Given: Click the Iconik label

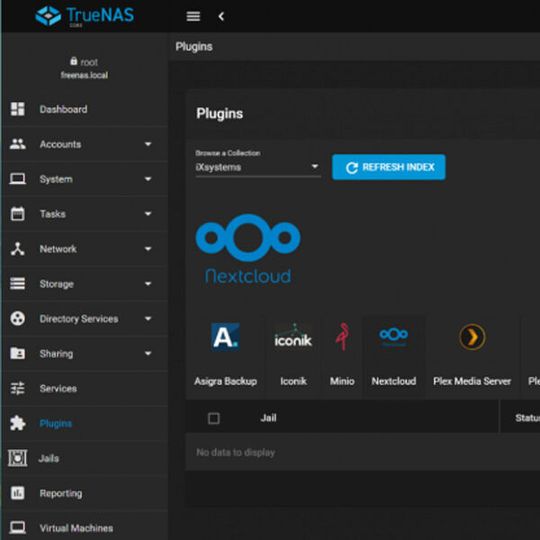Looking at the screenshot, I should pos(293,381).
